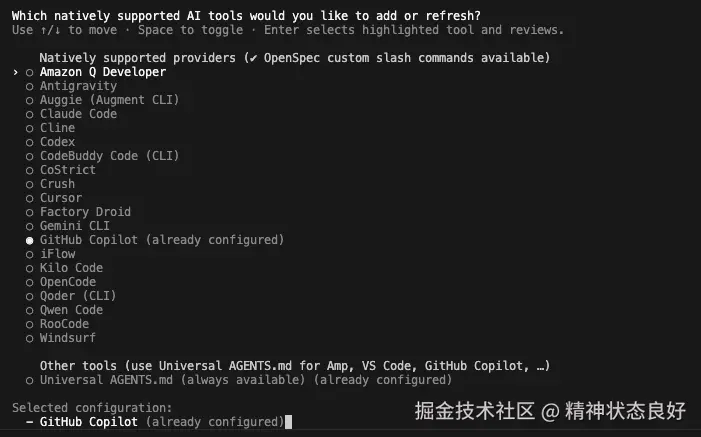
Task: Click the Factory Droid entry
Action: click(85, 212)
